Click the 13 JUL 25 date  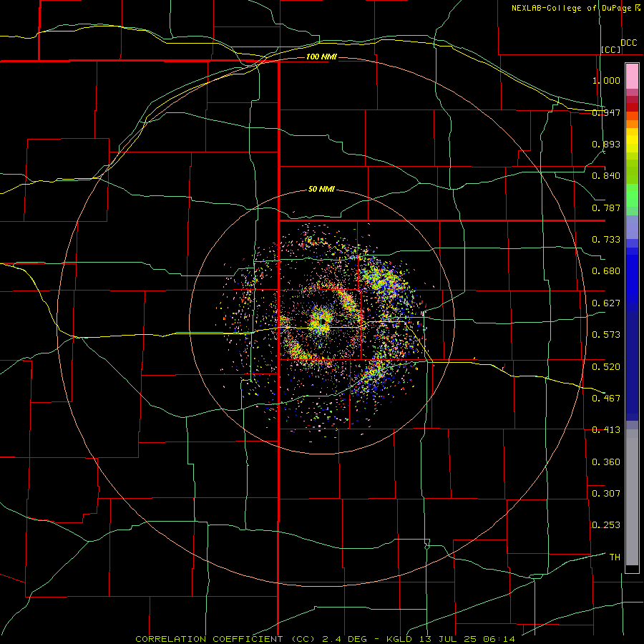(448, 639)
